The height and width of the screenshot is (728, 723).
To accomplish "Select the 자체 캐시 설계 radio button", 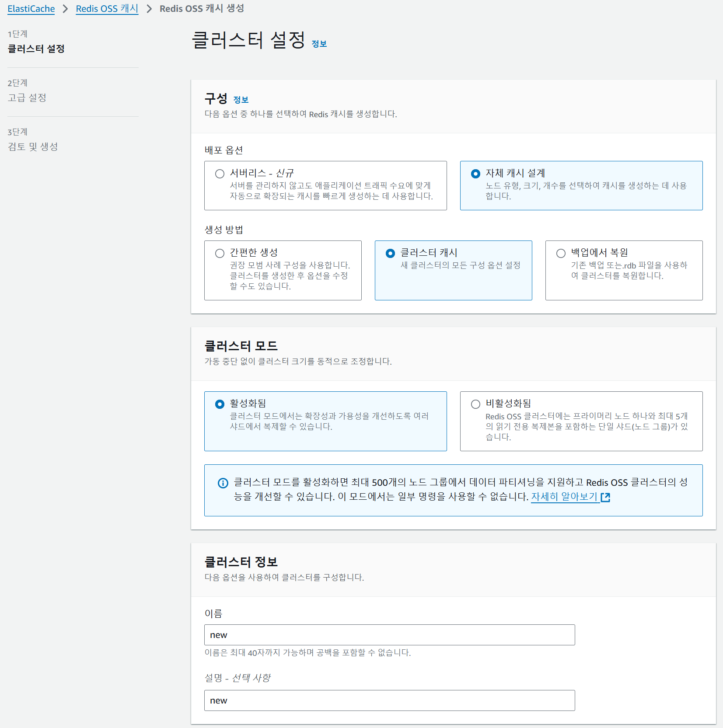I will coord(475,174).
